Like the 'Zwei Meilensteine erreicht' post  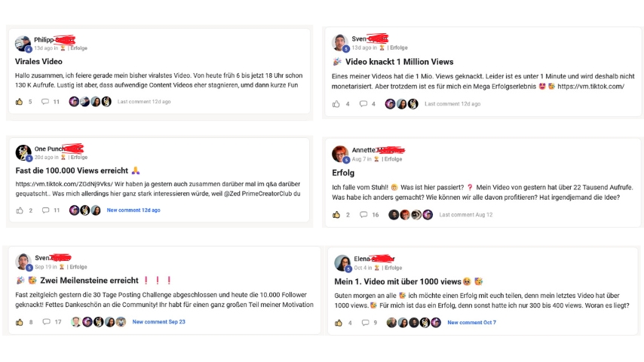pyautogui.click(x=20, y=322)
